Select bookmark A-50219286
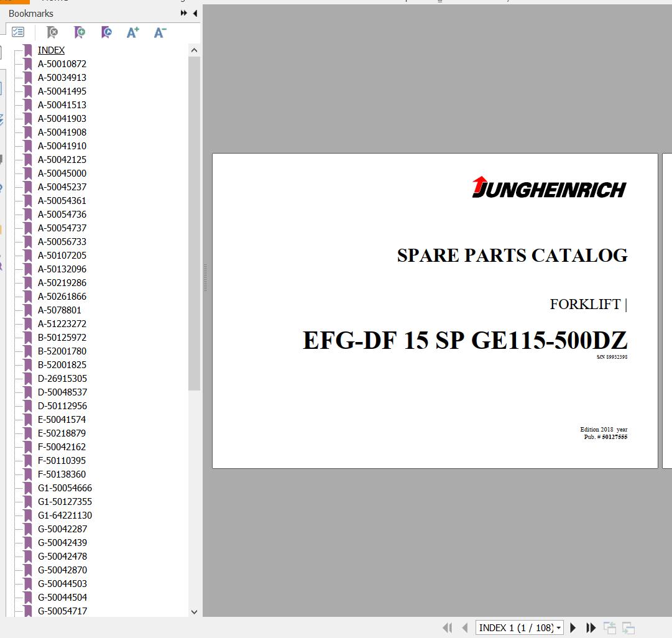672x638 pixels. (62, 283)
